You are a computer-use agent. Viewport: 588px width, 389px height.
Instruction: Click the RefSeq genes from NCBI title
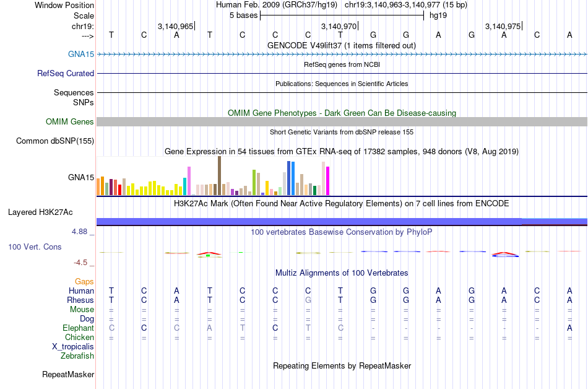pos(342,64)
